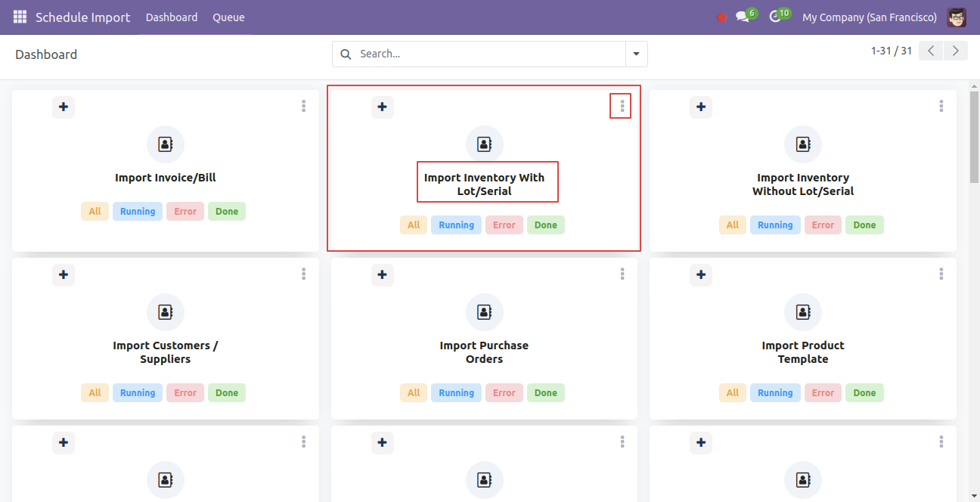
Task: Show Done for Import Invoice/Bill
Action: [227, 212]
